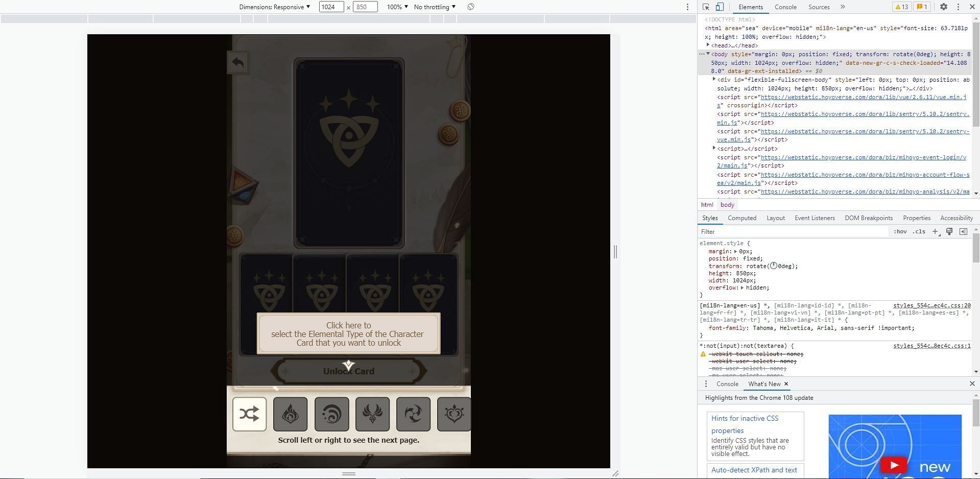980x479 pixels.
Task: Choose the heart-shaped element icon
Action: (x=454, y=414)
